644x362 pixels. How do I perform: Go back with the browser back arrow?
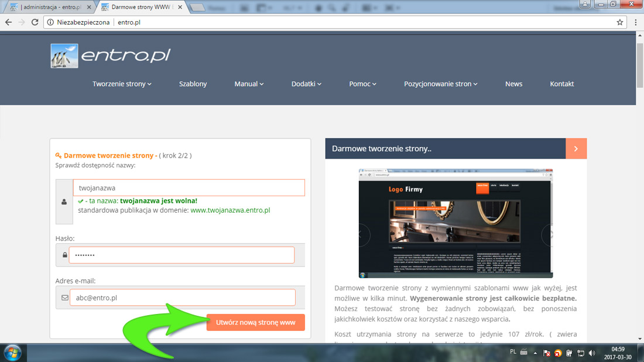(9, 22)
